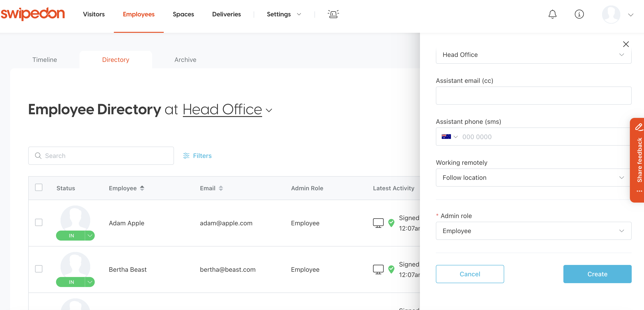
Task: Toggle Bertha Beast's IN status button
Action: tap(71, 282)
